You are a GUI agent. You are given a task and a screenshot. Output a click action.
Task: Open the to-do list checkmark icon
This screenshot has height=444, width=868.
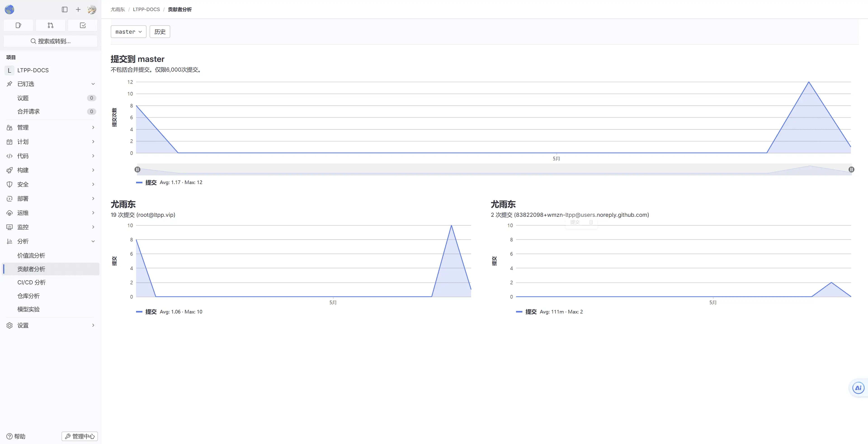pyautogui.click(x=83, y=25)
